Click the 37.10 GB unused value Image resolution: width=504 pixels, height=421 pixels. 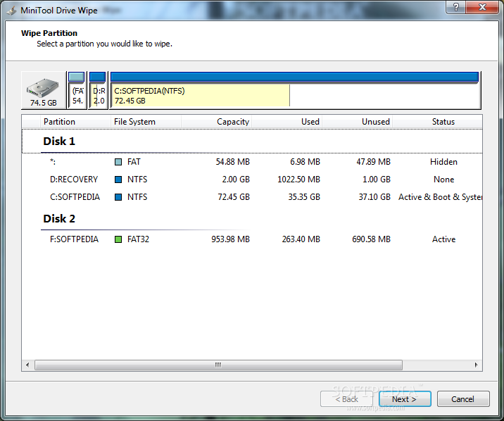coord(374,197)
